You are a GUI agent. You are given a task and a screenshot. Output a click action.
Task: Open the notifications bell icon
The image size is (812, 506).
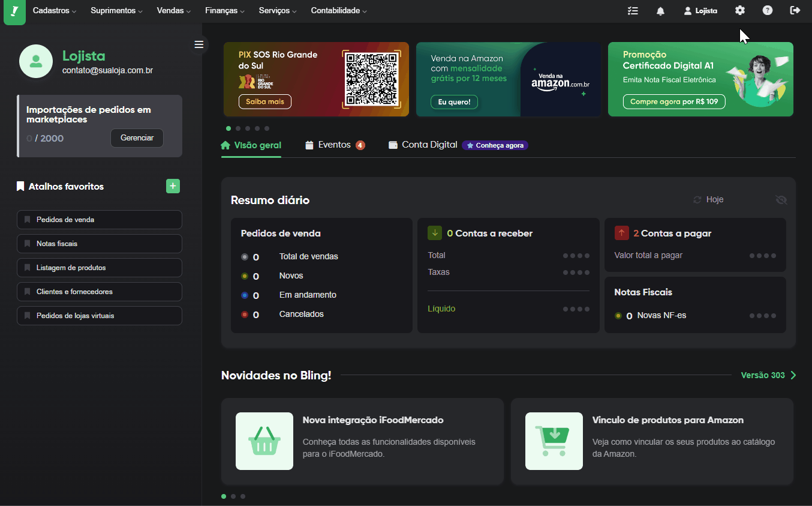(x=660, y=11)
